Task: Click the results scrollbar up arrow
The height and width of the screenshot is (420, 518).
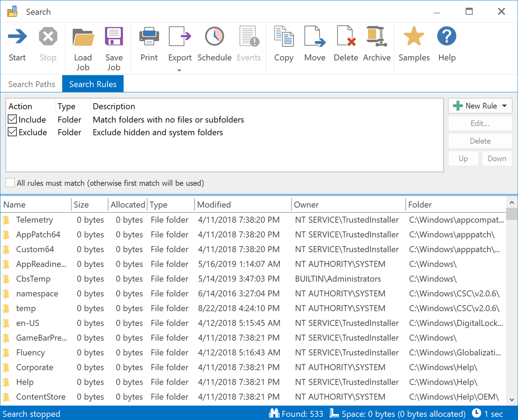Action: point(512,202)
